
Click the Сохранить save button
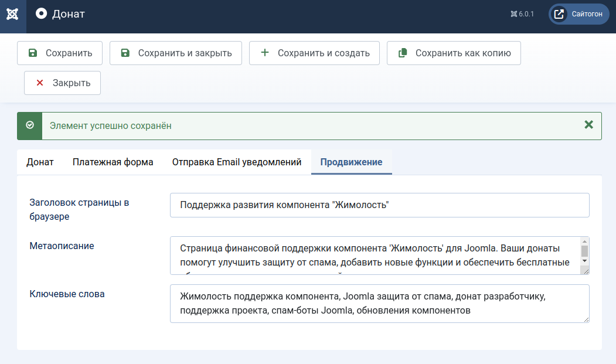pos(60,53)
